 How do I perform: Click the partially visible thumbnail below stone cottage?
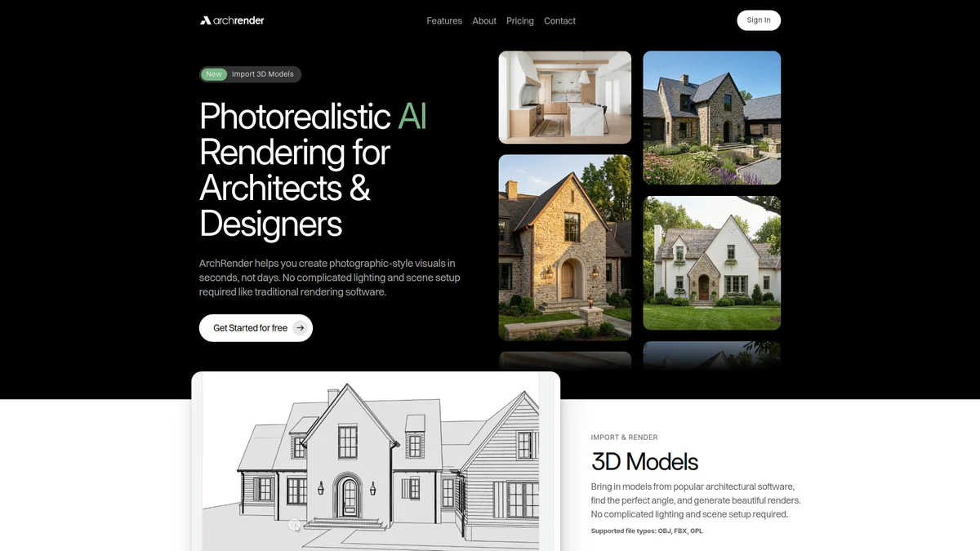(x=564, y=361)
